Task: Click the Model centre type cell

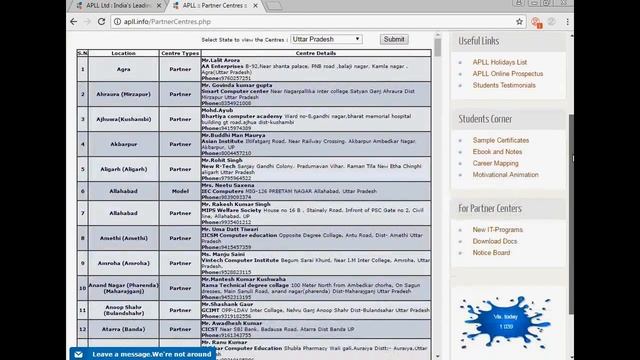Action: (180, 191)
